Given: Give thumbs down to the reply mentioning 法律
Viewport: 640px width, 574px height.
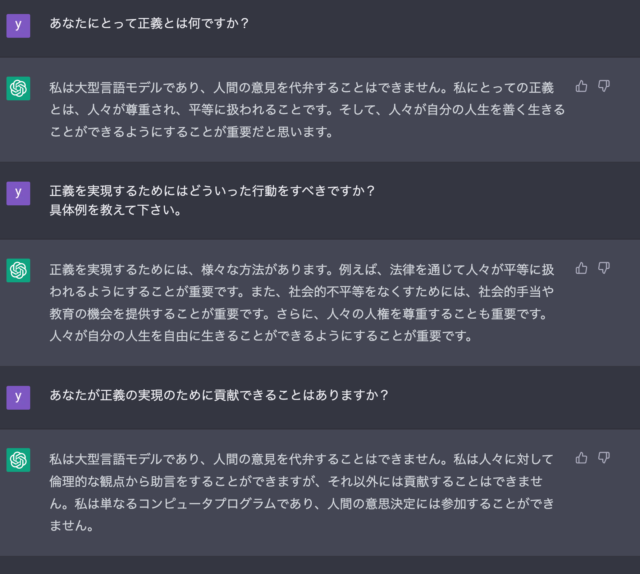Looking at the screenshot, I should [604, 268].
